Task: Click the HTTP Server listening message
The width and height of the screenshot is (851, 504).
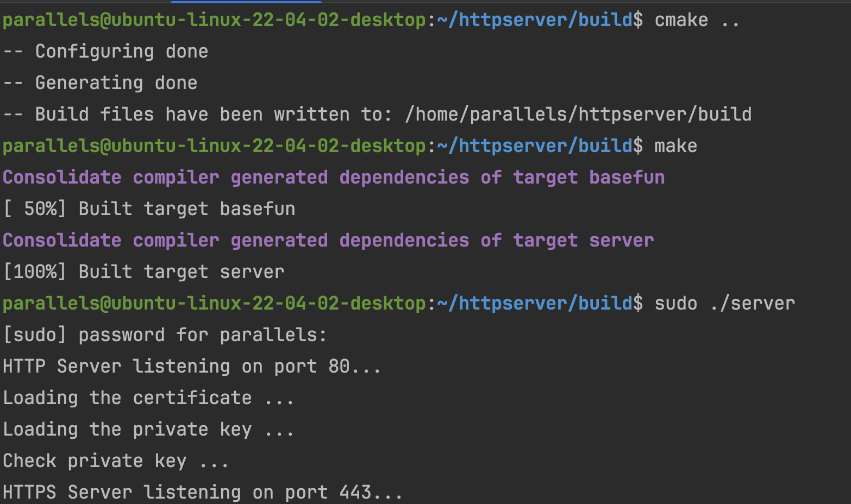Action: [191, 366]
